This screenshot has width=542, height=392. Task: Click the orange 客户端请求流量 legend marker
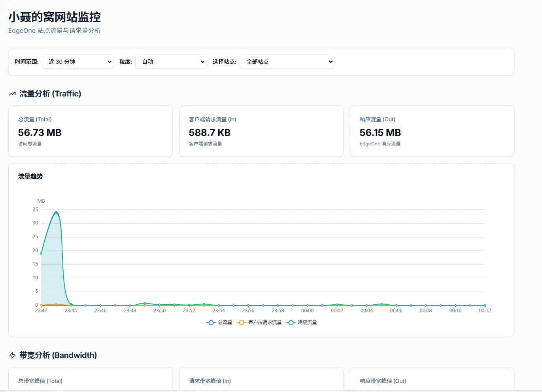241,322
